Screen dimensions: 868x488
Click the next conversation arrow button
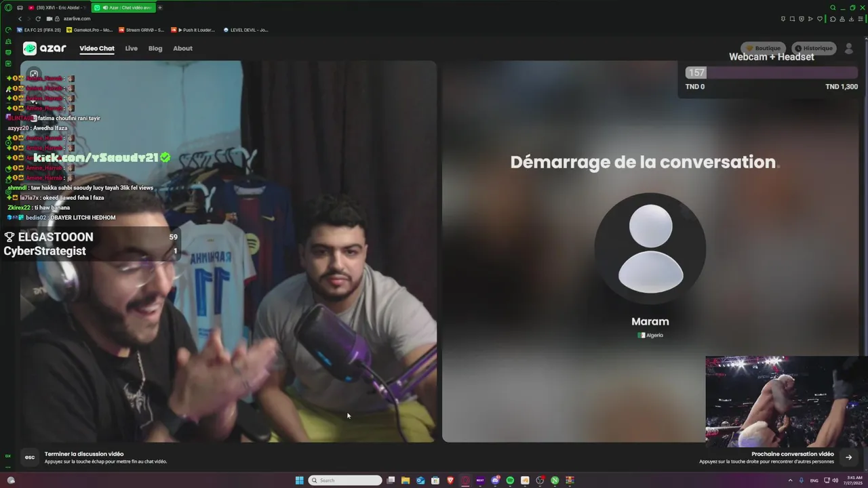848,457
